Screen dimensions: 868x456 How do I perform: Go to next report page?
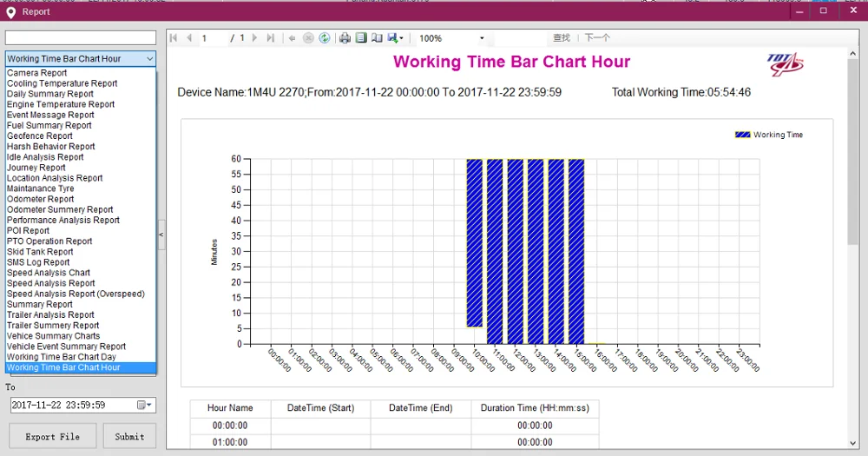tap(256, 38)
